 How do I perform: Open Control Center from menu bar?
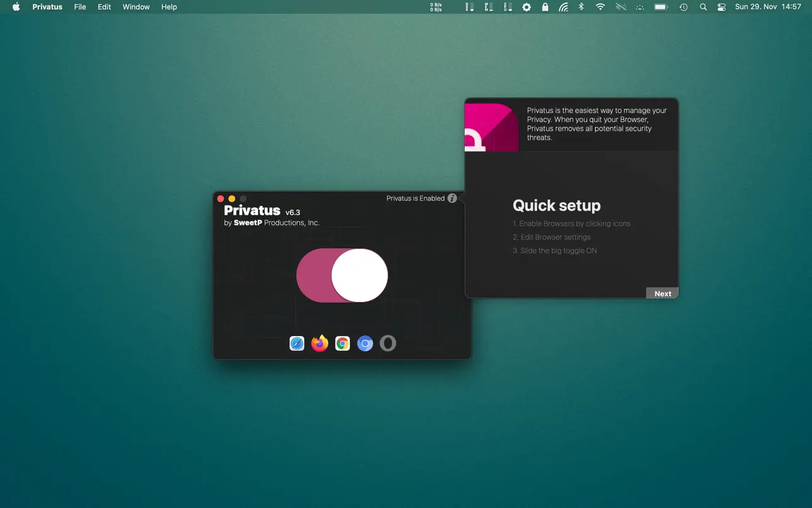click(722, 7)
